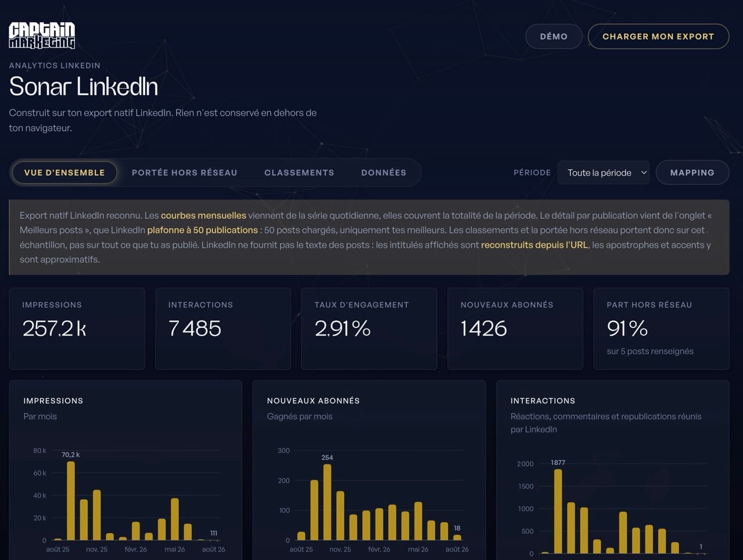Click the 'mai 26' bar in Impressions chart
This screenshot has height=560, width=743.
(x=175, y=519)
